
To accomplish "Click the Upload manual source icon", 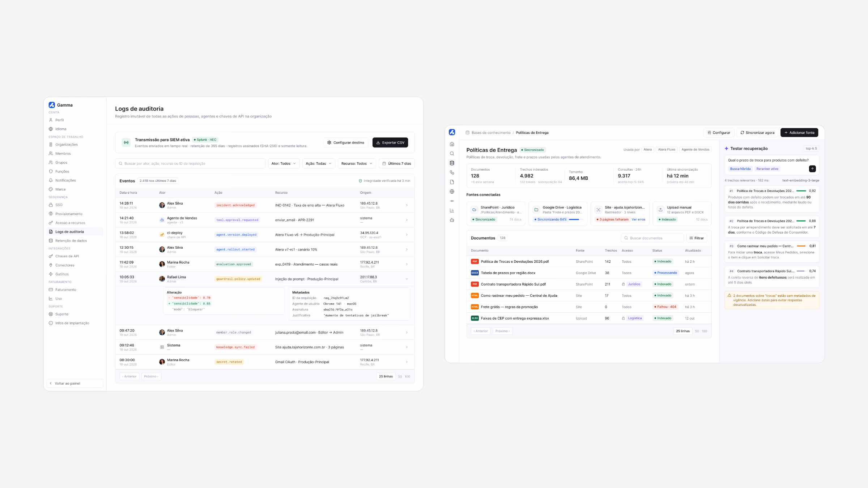I will (x=660, y=210).
